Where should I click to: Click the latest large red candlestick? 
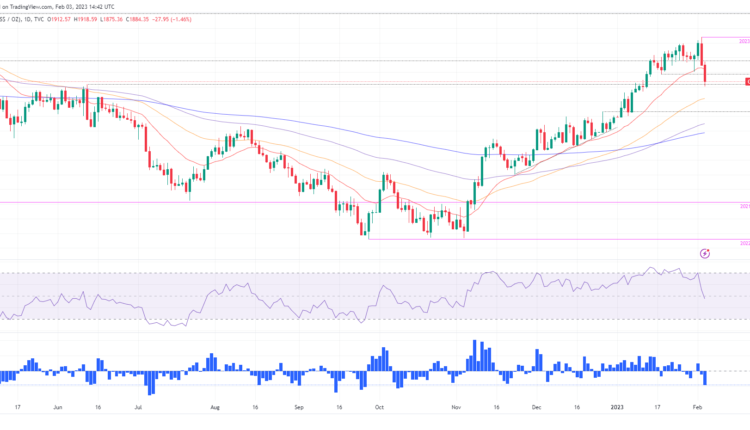(x=705, y=73)
